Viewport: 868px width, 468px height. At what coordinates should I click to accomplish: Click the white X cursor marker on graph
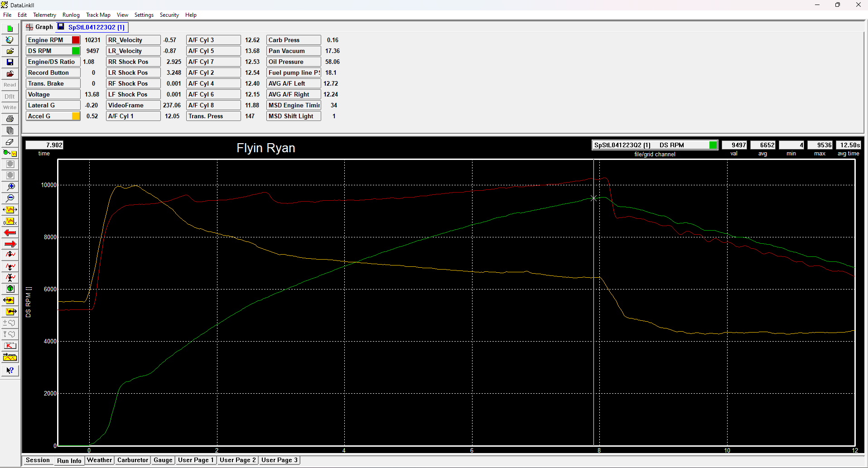pyautogui.click(x=593, y=198)
